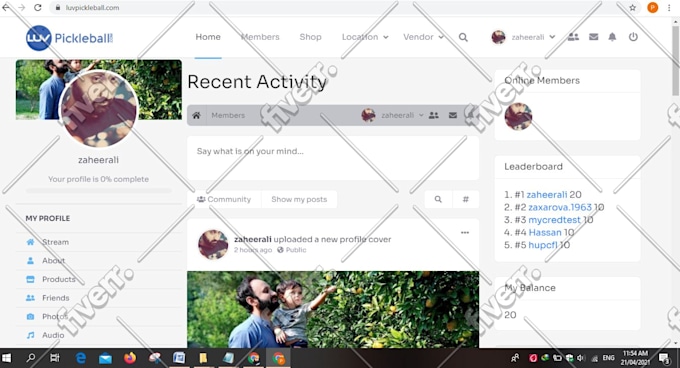Click the zaheerali name under avatar

click(98, 160)
